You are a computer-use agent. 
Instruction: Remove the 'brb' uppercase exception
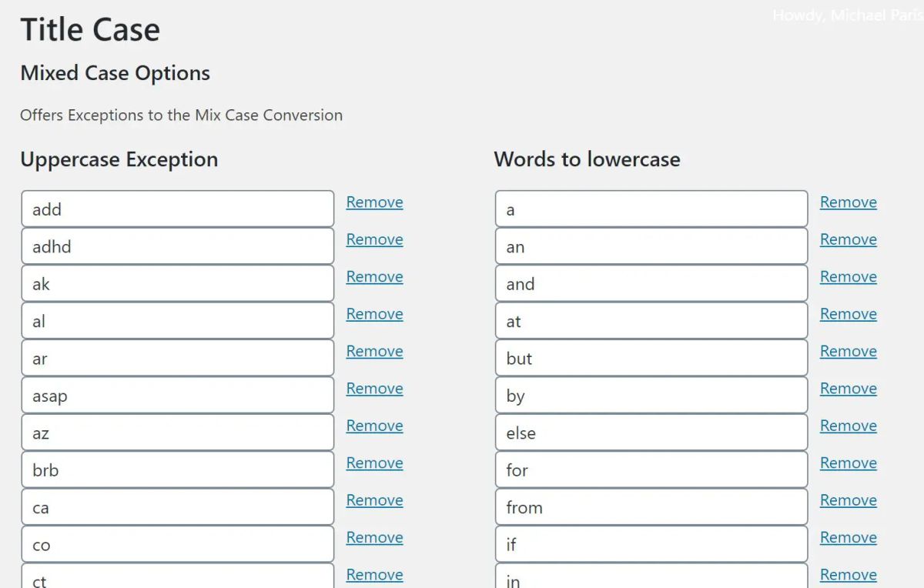click(x=374, y=463)
